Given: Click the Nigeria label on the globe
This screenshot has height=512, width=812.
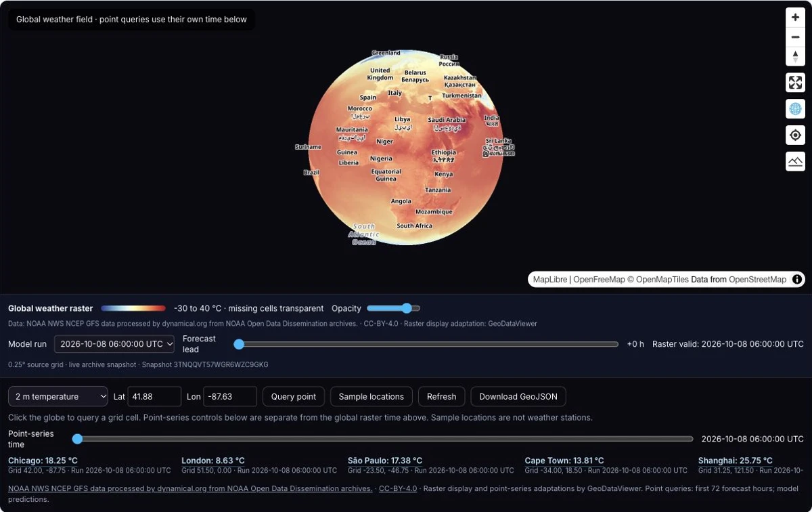Looking at the screenshot, I should coord(381,158).
